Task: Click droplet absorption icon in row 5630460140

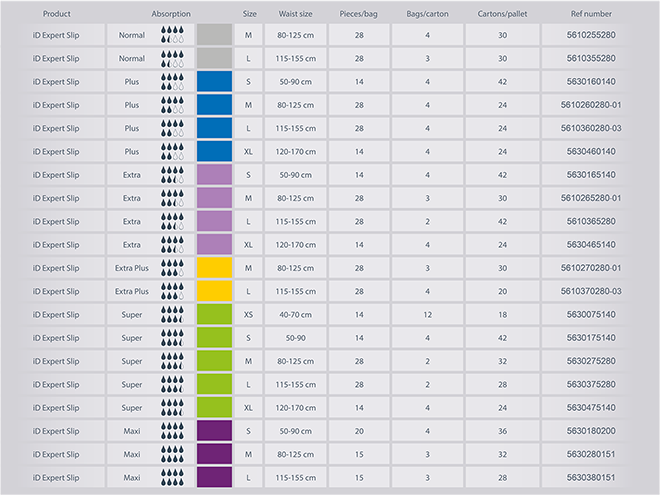Action: [x=172, y=152]
